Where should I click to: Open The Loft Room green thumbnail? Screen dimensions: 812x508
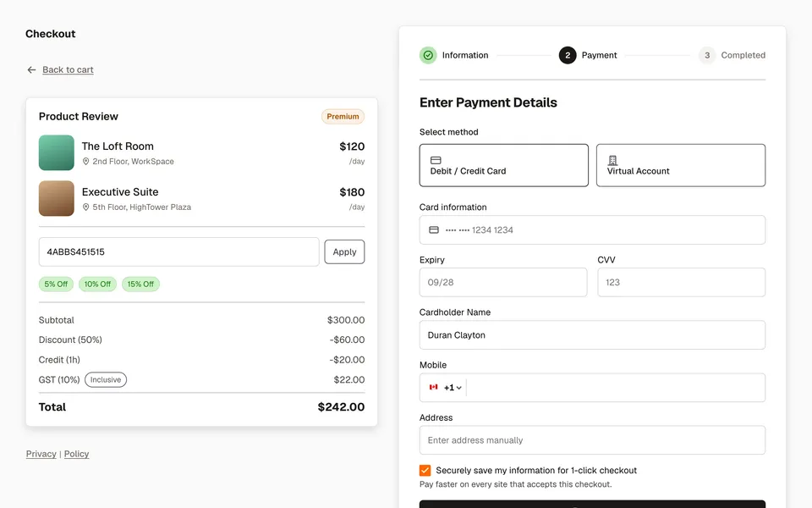[57, 152]
